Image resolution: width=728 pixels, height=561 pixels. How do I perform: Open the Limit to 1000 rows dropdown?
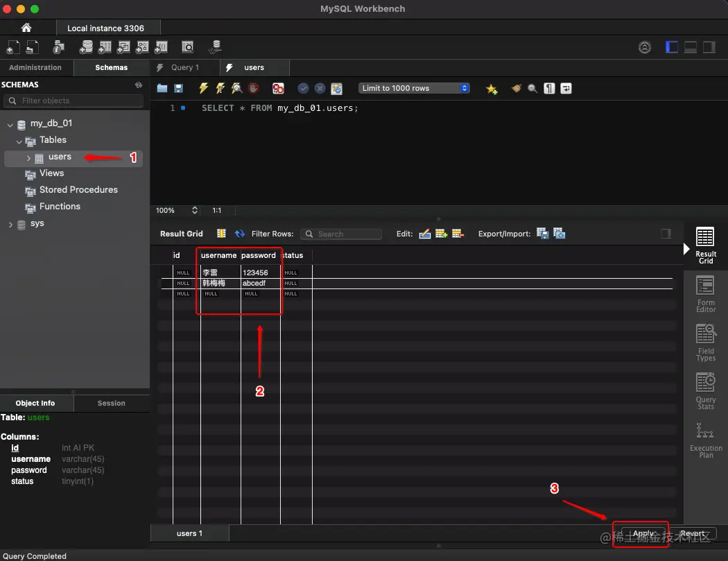pos(414,88)
